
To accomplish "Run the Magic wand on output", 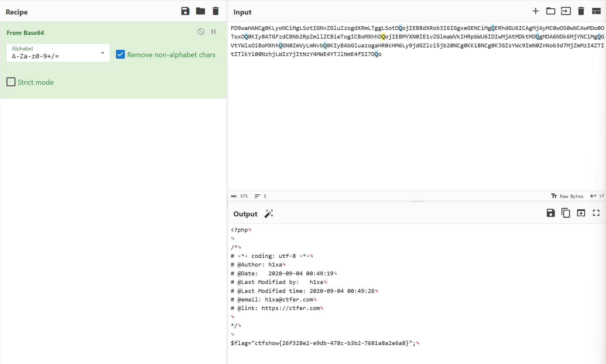I will tap(268, 214).
